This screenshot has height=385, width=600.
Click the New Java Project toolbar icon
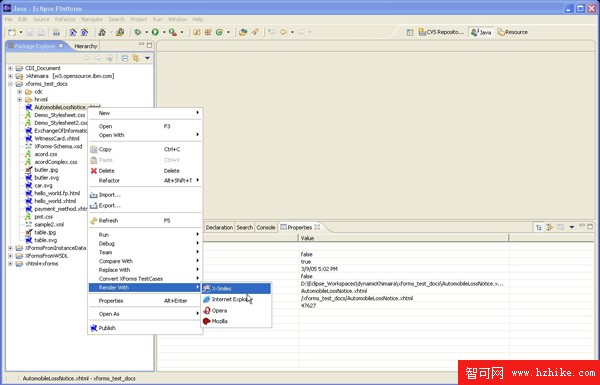(x=197, y=33)
